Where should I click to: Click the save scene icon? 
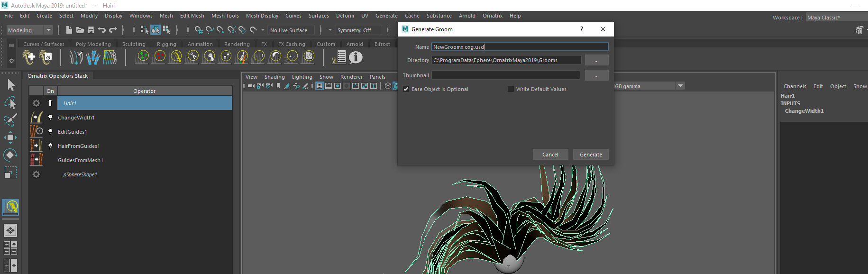coord(91,30)
